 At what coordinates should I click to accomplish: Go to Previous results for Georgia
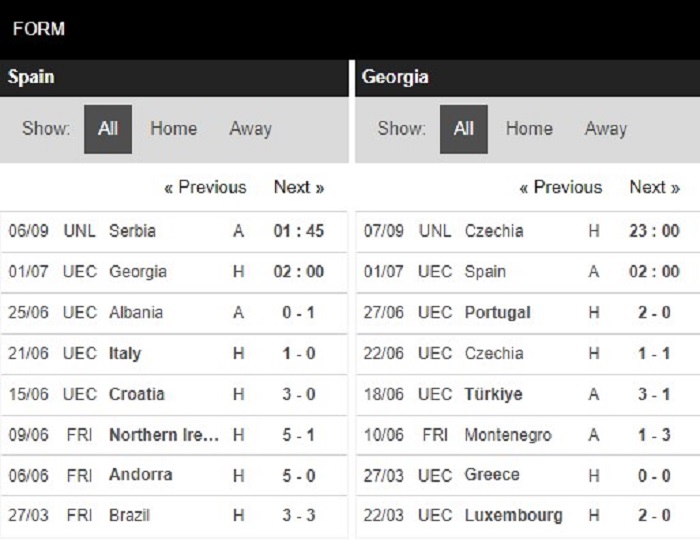pos(561,187)
